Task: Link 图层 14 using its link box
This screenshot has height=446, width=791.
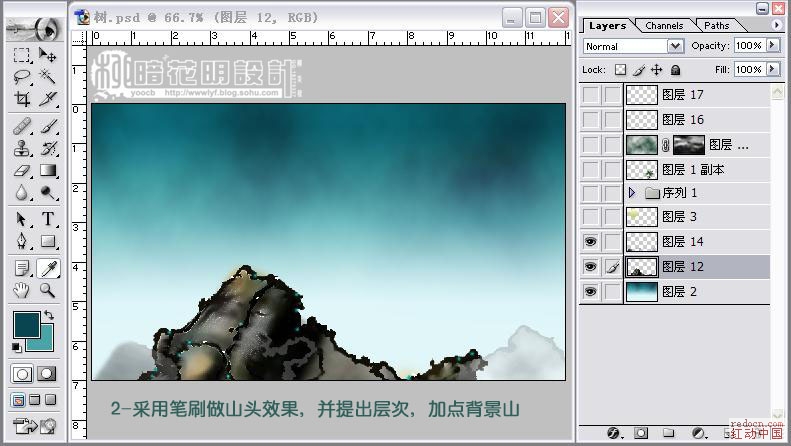Action: click(612, 242)
